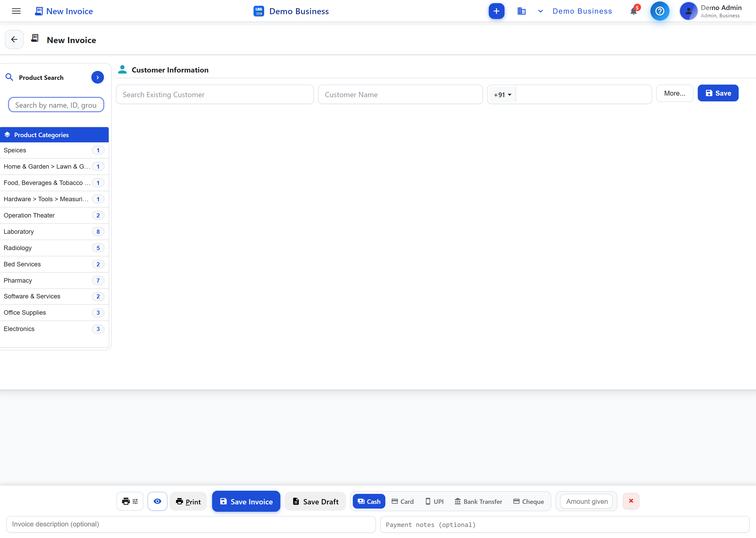Expand More customer fields
The image size is (756, 538).
(x=675, y=94)
